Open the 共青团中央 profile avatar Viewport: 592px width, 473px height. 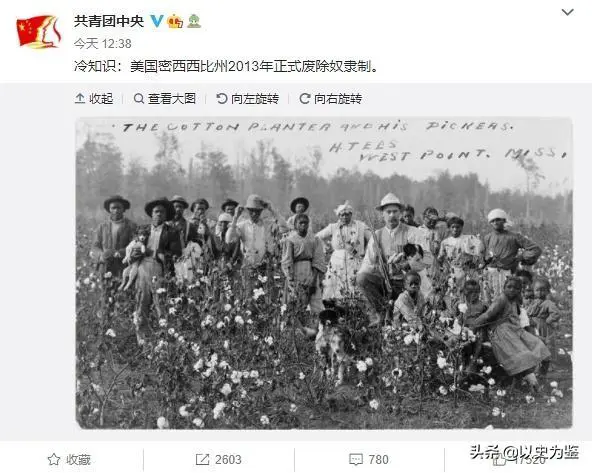tap(39, 31)
